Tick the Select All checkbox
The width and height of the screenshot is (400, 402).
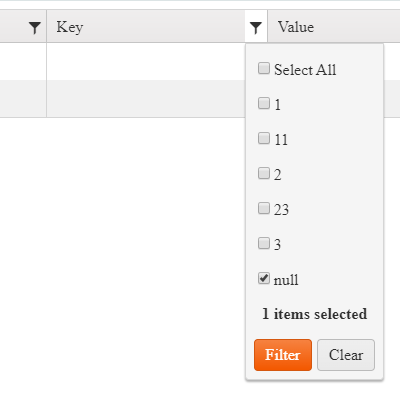point(264,68)
